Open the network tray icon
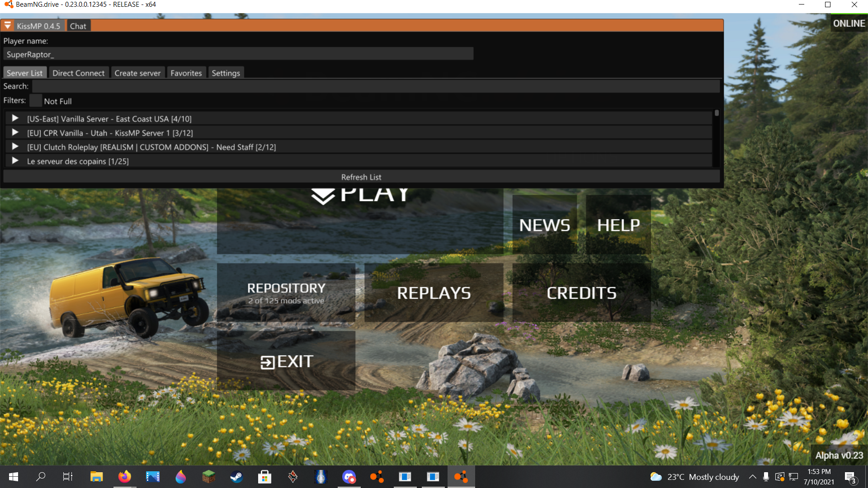 coord(793,477)
